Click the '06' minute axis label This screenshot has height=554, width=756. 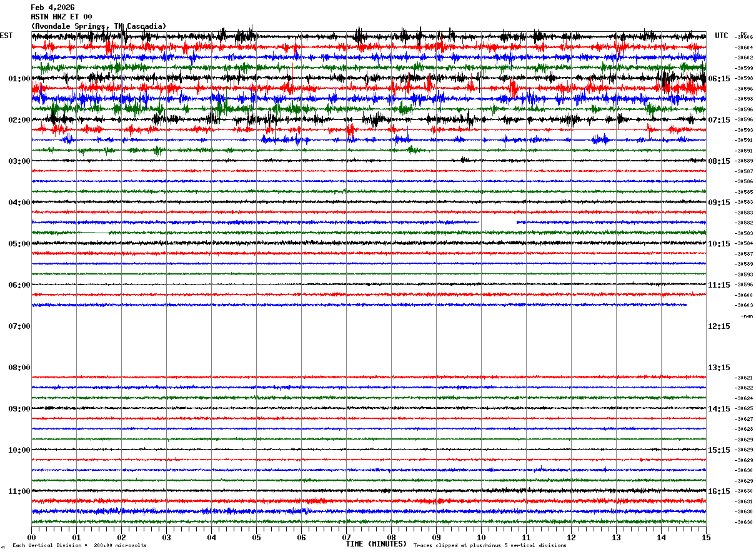pos(301,538)
